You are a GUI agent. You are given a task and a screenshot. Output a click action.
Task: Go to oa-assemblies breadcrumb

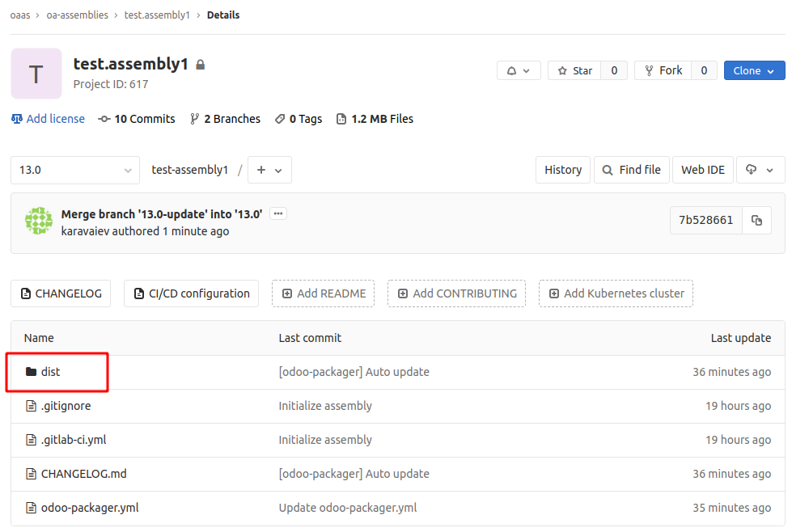[x=78, y=15]
